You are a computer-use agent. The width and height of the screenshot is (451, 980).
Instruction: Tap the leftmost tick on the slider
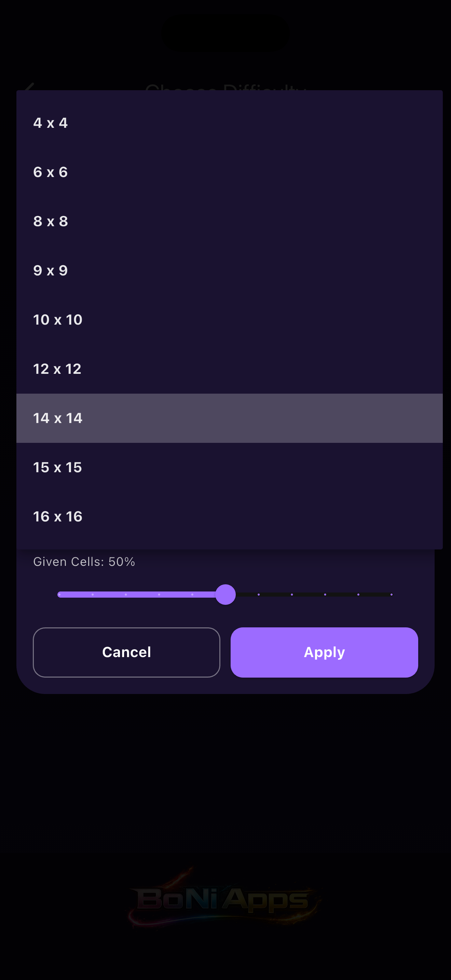[59, 594]
